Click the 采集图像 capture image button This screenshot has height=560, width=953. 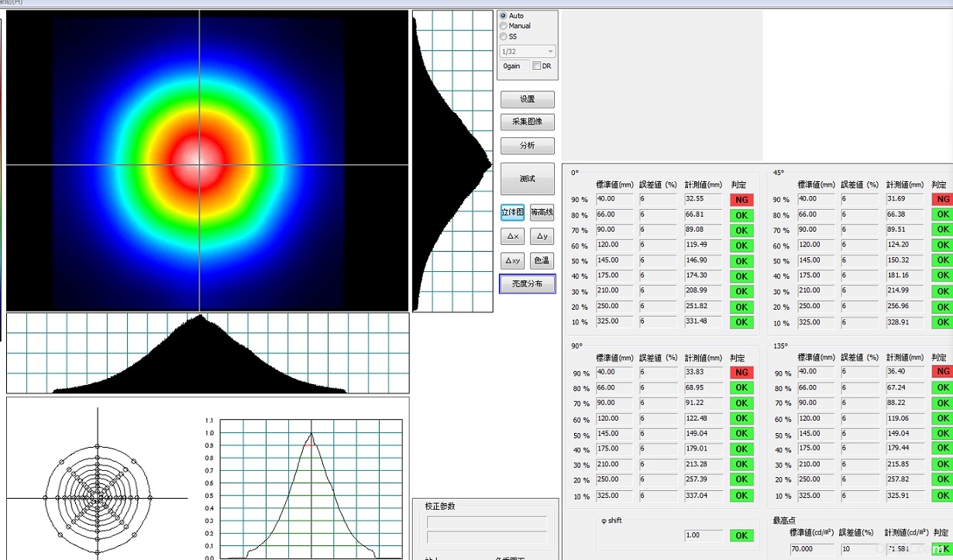click(x=528, y=122)
